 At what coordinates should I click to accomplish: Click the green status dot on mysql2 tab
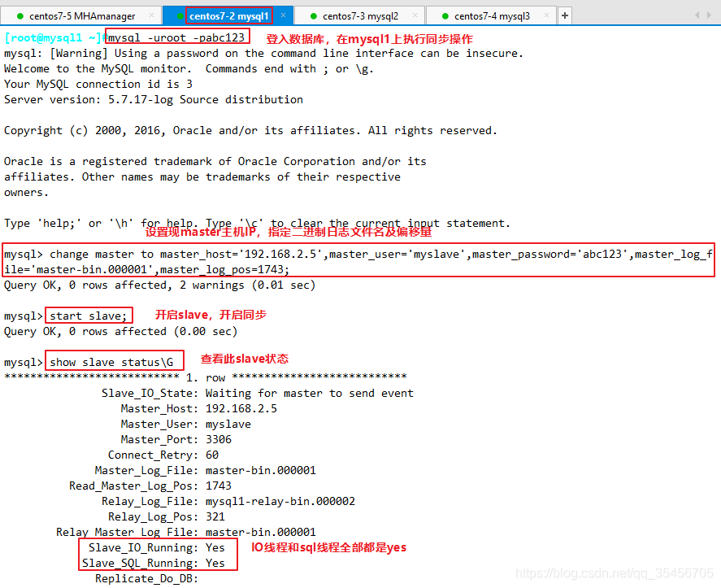point(314,16)
